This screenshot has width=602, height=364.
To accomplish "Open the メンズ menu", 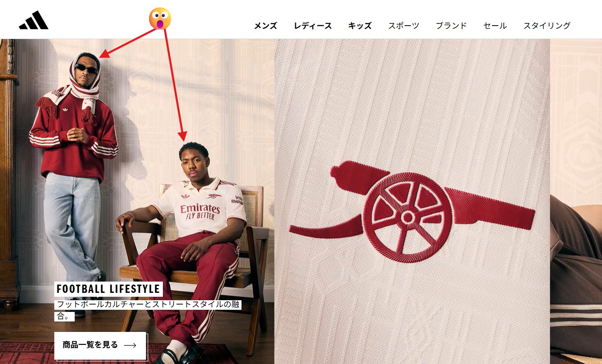I will (x=265, y=26).
